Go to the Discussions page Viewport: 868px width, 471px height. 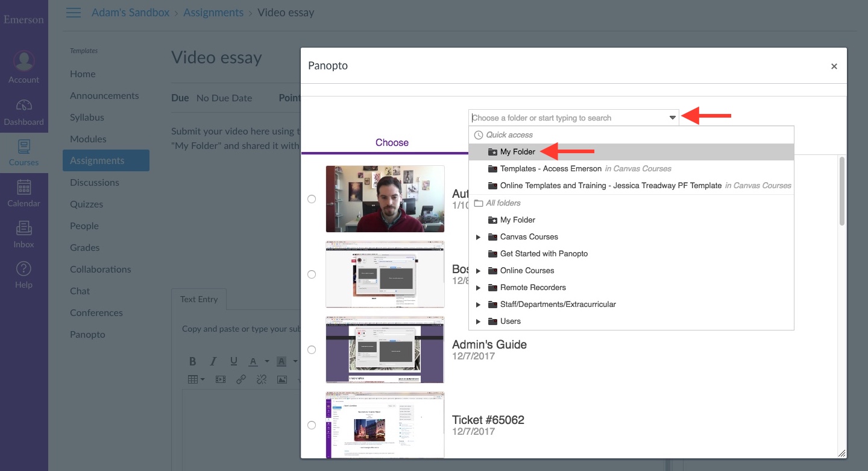95,182
